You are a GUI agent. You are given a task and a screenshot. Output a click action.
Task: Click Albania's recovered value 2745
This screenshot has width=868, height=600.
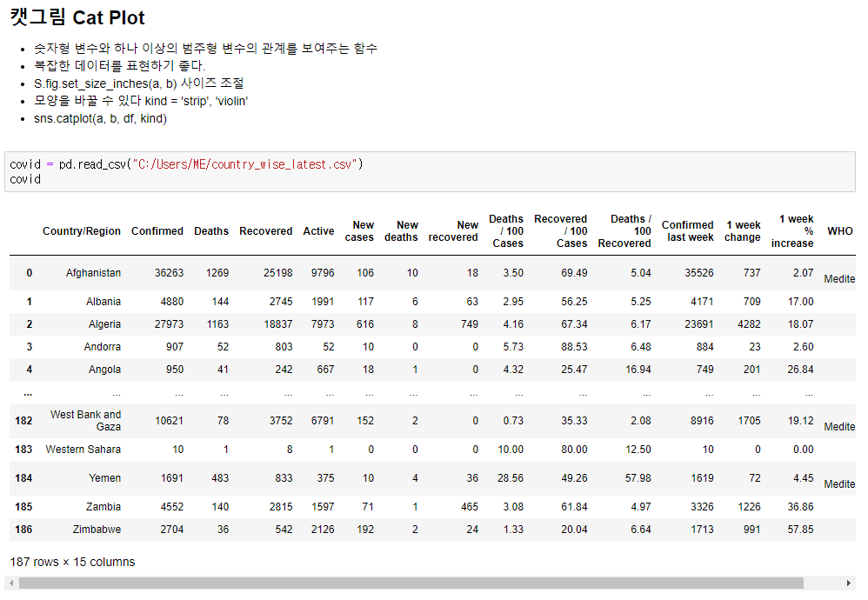281,302
